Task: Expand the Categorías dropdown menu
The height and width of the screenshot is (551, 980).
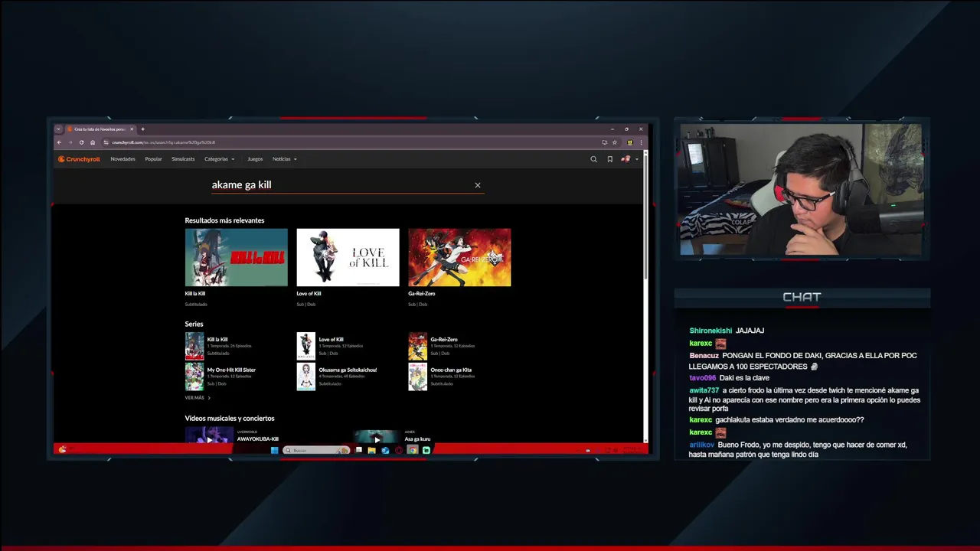Action: (219, 159)
